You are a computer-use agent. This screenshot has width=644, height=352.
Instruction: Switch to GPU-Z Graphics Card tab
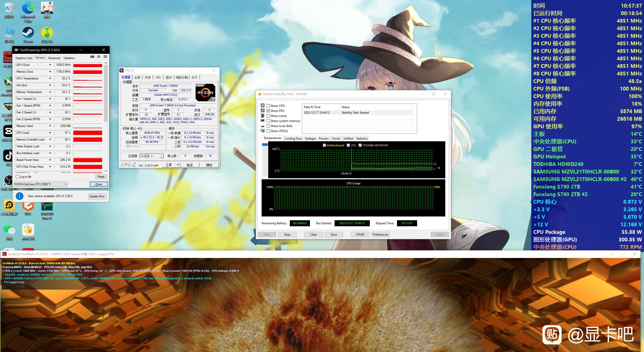[x=24, y=58]
